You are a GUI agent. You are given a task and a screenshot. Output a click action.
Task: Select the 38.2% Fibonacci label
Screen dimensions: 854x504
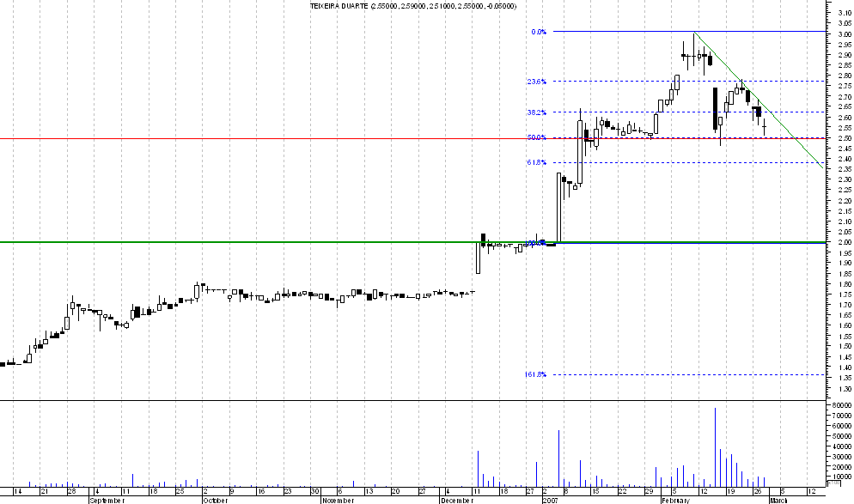(536, 112)
